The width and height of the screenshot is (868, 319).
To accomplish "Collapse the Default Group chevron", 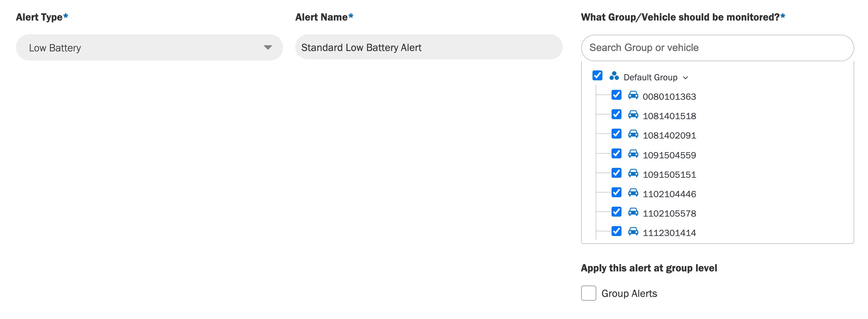I will [x=685, y=78].
